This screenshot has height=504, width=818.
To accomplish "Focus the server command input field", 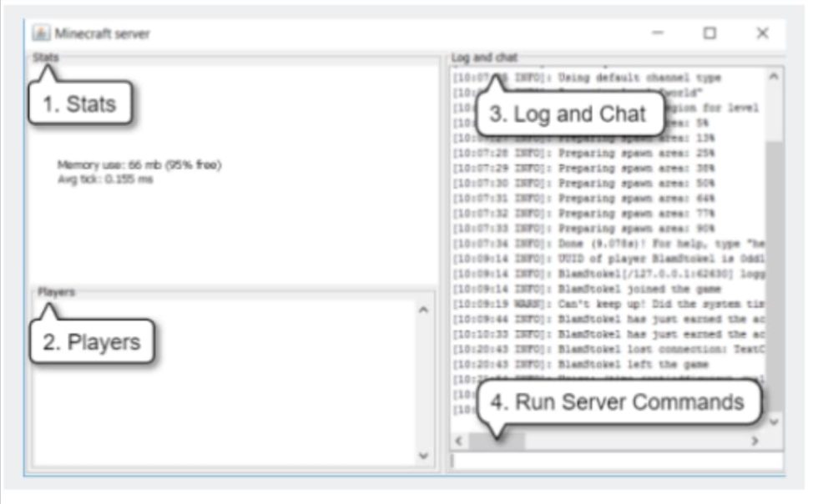I will click(617, 461).
